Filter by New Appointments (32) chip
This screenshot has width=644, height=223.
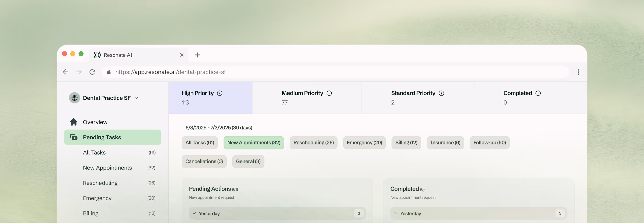(253, 143)
